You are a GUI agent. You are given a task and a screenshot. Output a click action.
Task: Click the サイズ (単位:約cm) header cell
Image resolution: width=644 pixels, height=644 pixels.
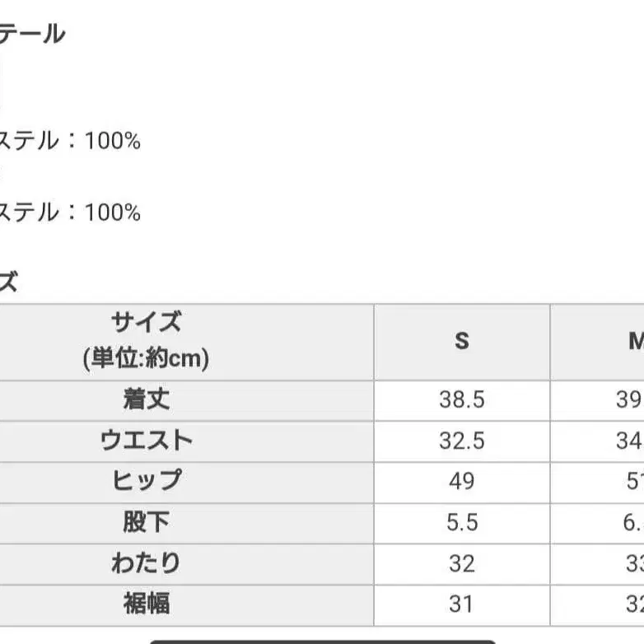point(146,340)
